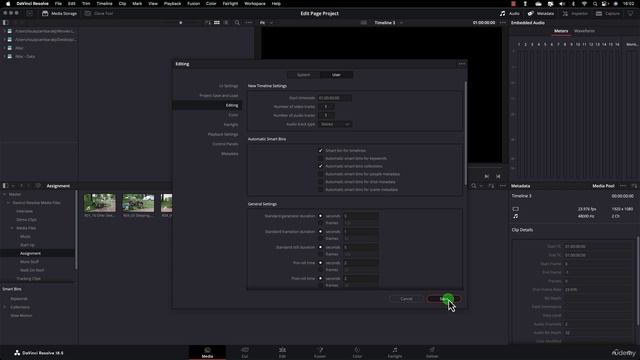The width and height of the screenshot is (640, 360).
Task: Open the Timeline 3 name dropdown
Action: click(402, 23)
